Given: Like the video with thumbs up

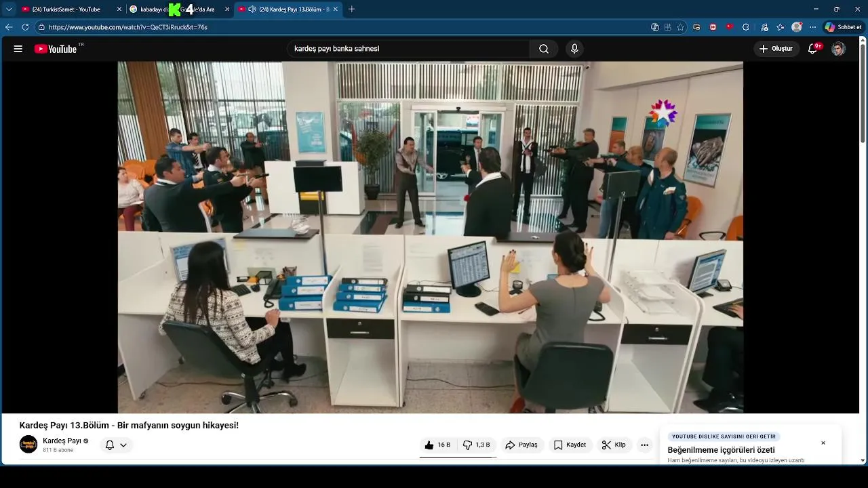Looking at the screenshot, I should (x=437, y=445).
